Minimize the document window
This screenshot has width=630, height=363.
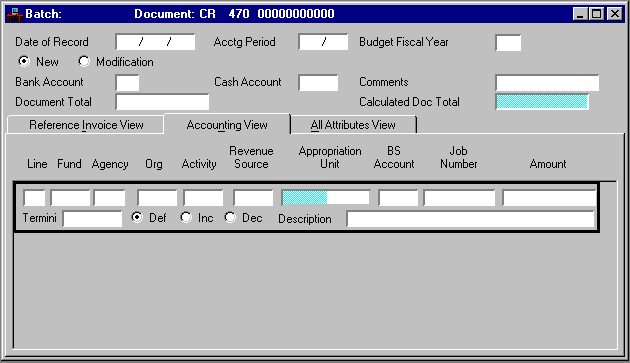pos(580,14)
